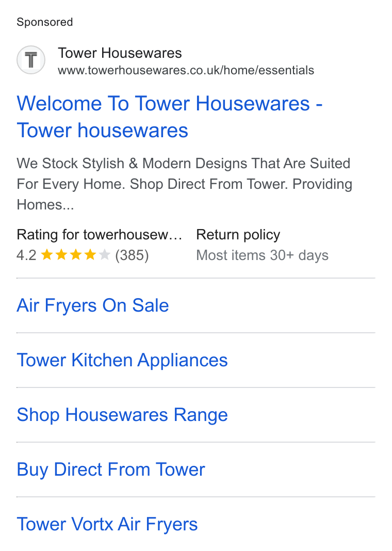Click the towerhousewares.co.uk display URL
392x551 pixels.
(x=186, y=70)
